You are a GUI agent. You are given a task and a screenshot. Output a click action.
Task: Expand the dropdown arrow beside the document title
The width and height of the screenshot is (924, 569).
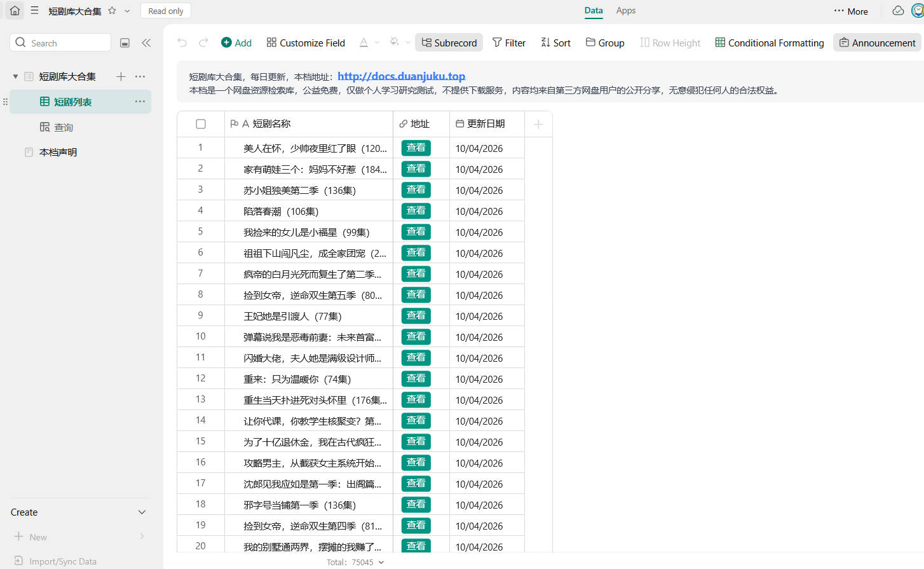128,11
